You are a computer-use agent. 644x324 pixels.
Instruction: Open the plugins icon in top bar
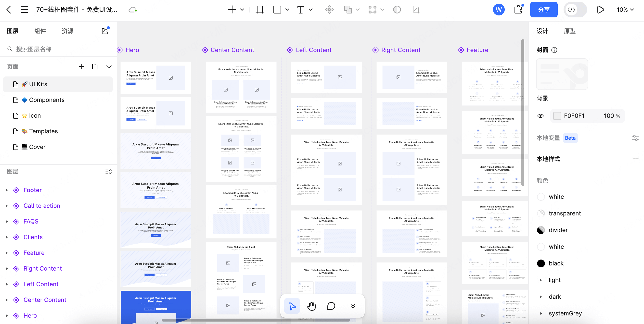pos(518,10)
